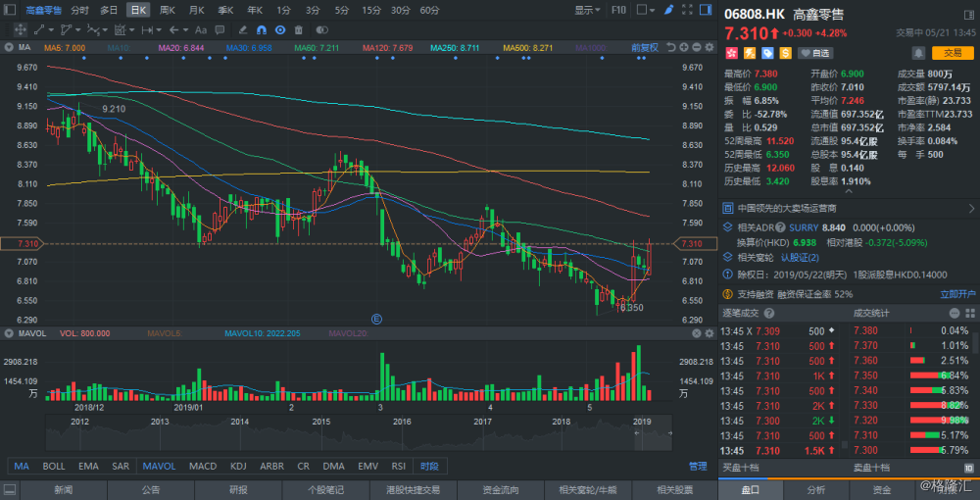This screenshot has height=500, width=980.
Task: Switch to 多日 multi-day chart
Action: tap(109, 10)
